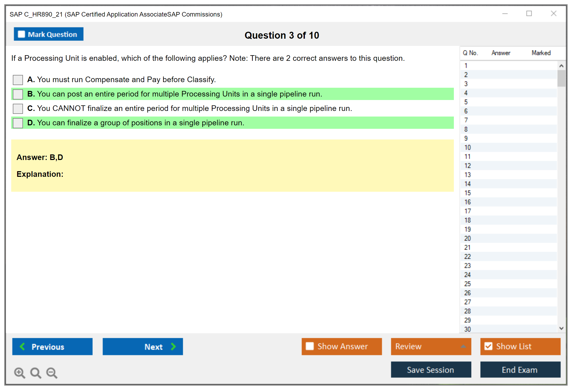Maximize the exam window

529,14
